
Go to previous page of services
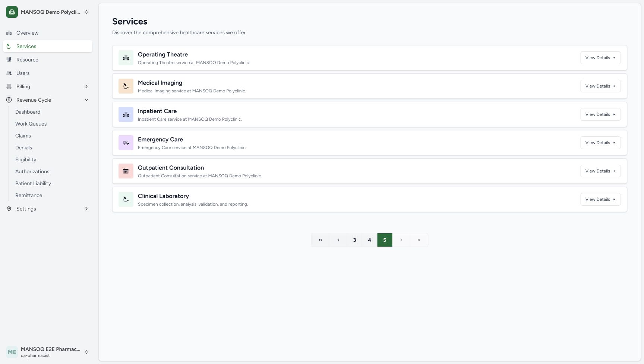[338, 240]
